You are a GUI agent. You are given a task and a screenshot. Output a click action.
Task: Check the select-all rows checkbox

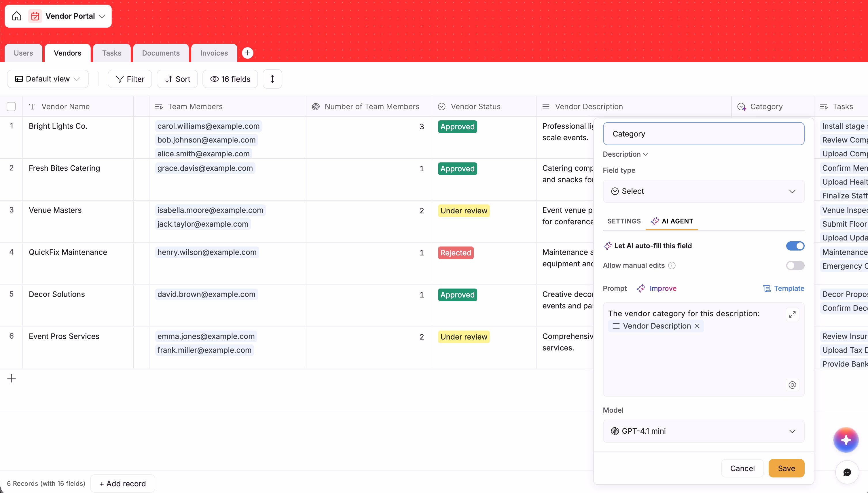(x=11, y=107)
